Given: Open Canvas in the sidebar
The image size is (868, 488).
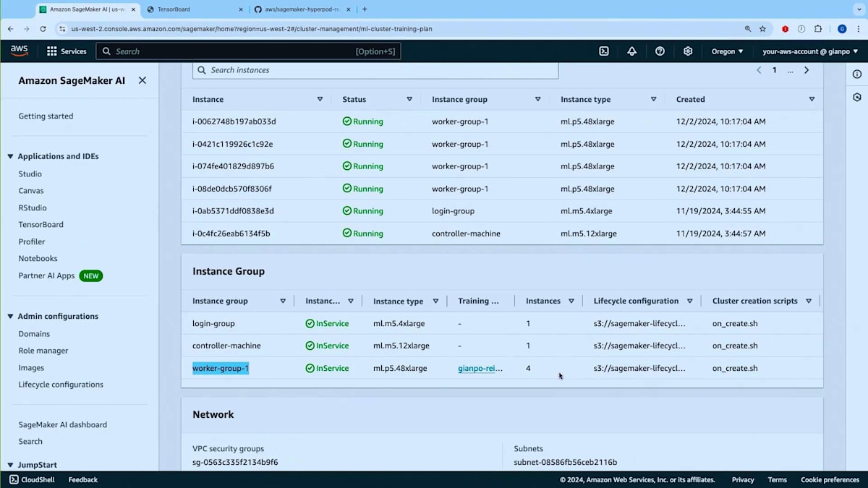Looking at the screenshot, I should [31, 191].
